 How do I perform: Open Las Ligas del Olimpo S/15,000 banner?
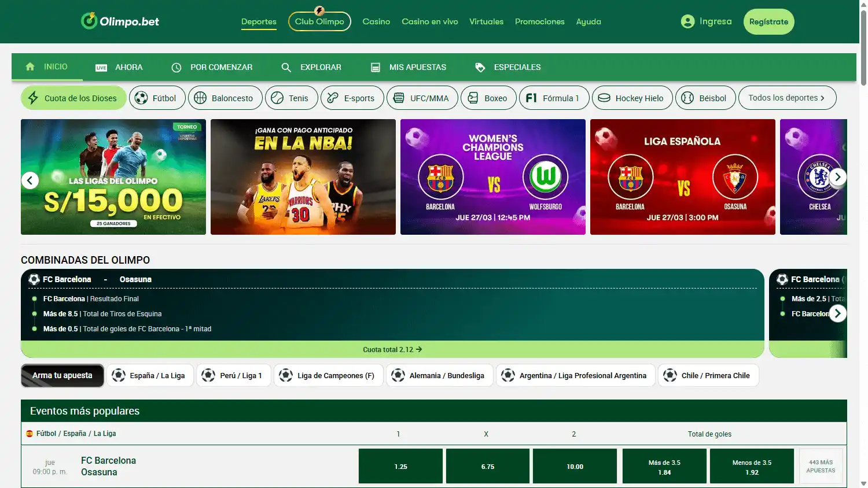[113, 177]
